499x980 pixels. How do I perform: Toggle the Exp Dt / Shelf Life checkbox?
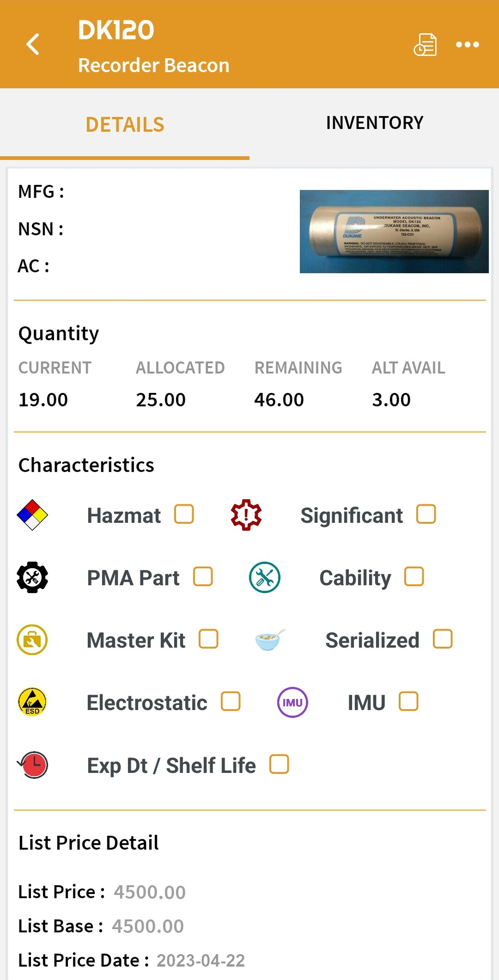pos(280,764)
